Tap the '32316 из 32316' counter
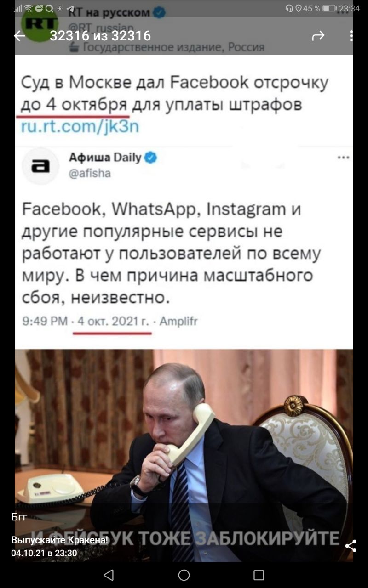 100,36
